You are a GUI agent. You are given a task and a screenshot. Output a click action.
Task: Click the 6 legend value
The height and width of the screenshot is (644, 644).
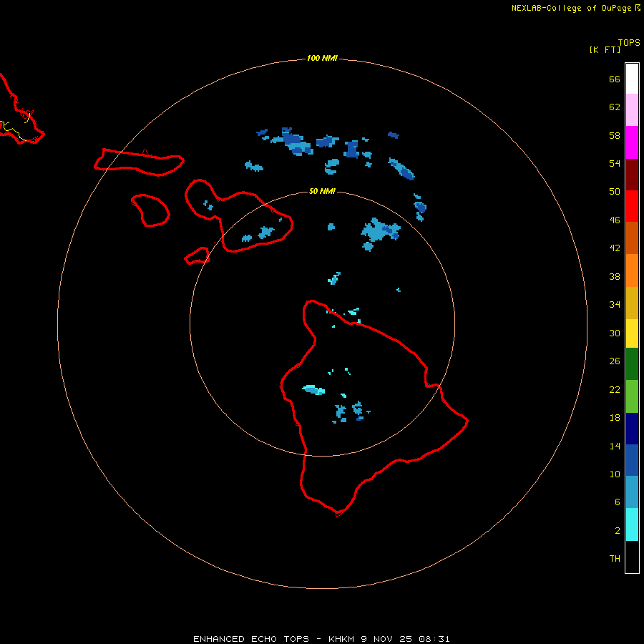point(617,502)
